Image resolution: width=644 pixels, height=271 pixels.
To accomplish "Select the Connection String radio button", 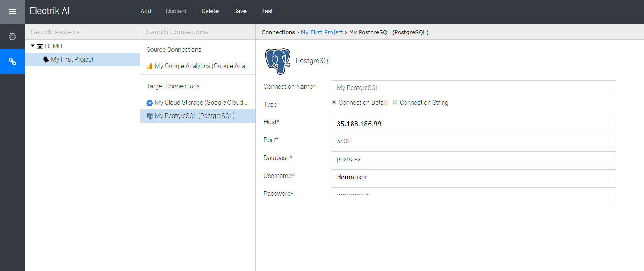I will pos(395,102).
